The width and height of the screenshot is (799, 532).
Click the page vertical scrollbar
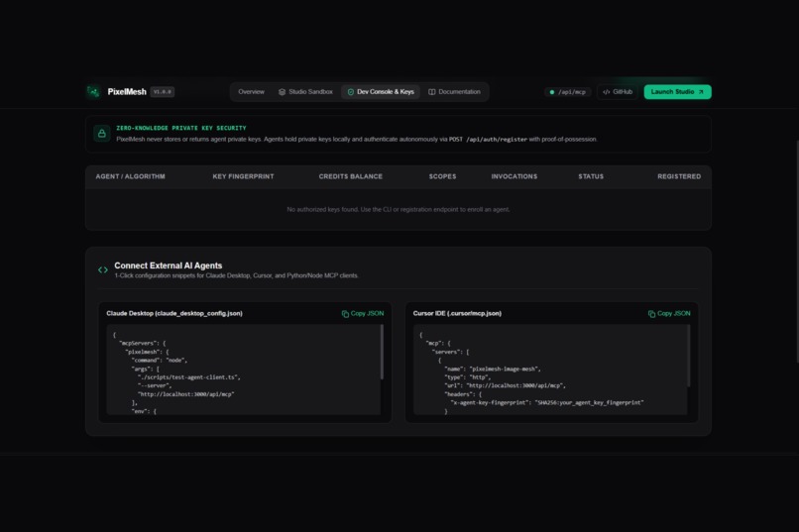797,251
